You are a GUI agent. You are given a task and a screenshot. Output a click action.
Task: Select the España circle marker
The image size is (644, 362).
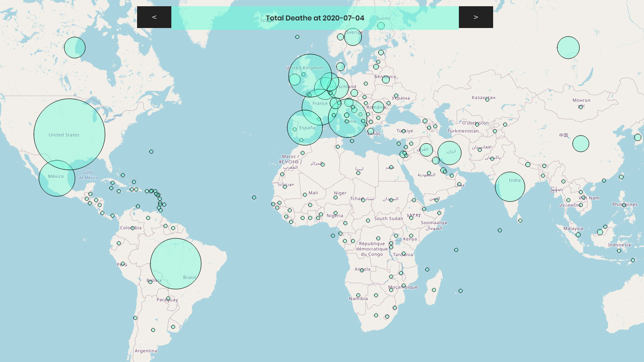[x=305, y=128]
